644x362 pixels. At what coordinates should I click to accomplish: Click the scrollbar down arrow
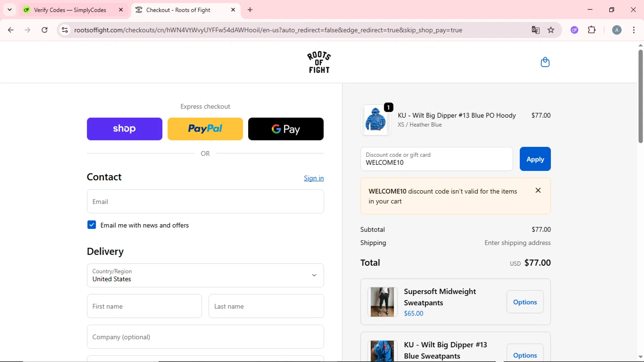coord(640,357)
